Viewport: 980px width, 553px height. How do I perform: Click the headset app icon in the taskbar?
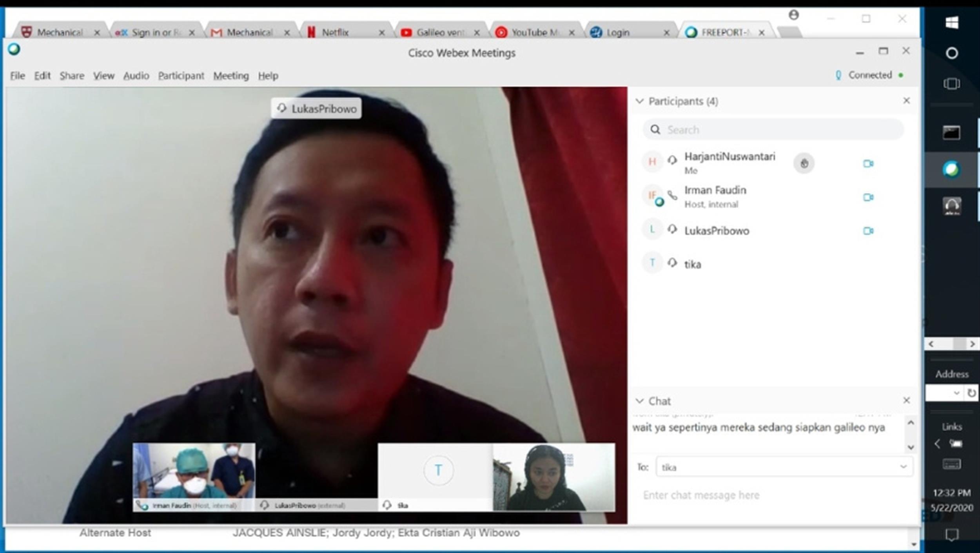click(x=952, y=206)
